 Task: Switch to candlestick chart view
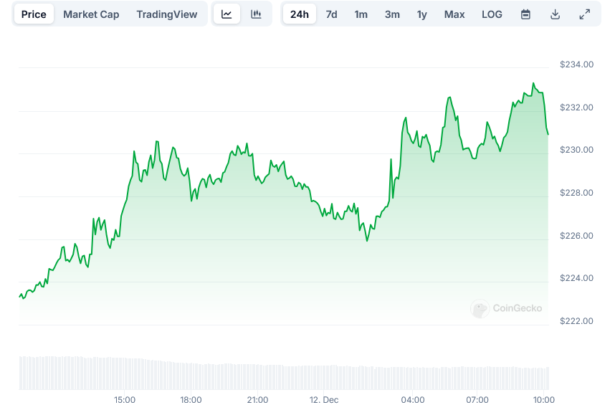(256, 15)
